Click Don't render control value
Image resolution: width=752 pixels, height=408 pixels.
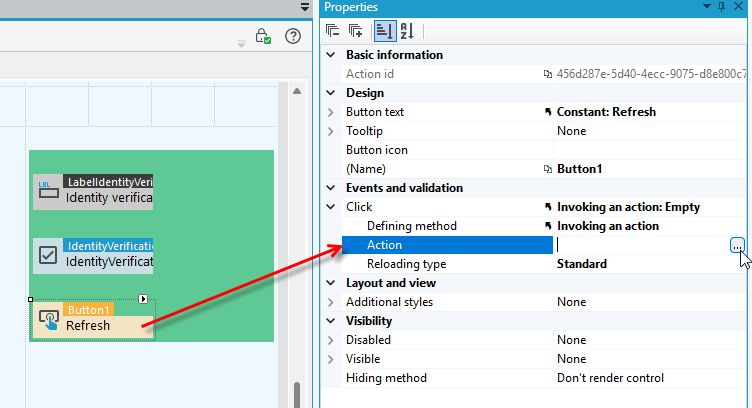(610, 378)
